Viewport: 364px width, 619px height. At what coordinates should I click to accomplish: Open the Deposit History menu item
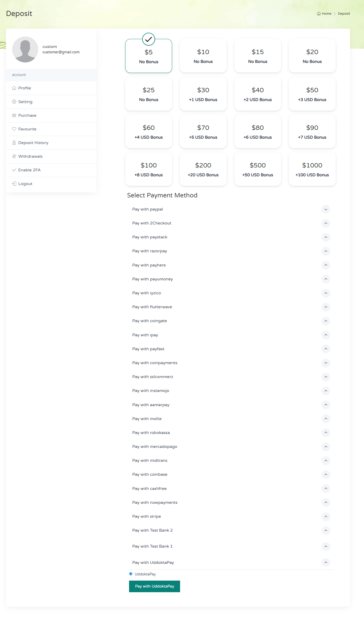pyautogui.click(x=33, y=143)
